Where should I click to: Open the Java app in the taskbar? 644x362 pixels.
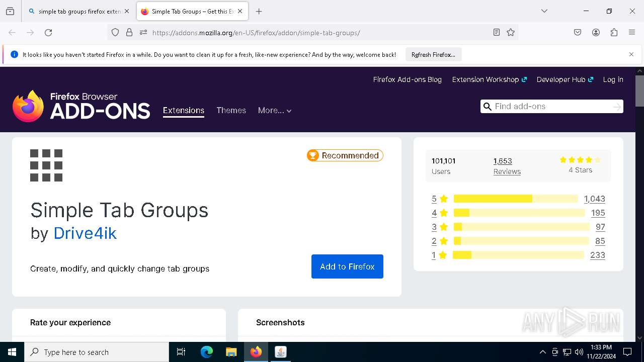tap(281, 352)
